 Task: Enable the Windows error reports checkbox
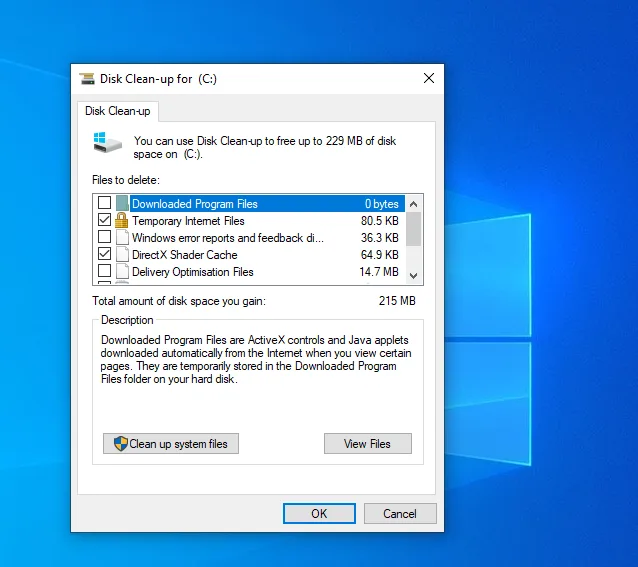click(104, 238)
